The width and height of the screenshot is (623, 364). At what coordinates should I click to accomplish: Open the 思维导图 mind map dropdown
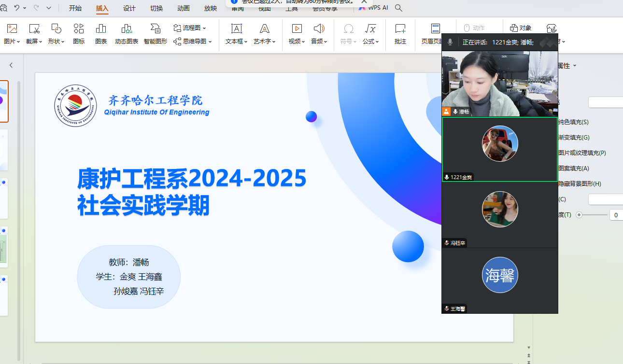coord(193,42)
